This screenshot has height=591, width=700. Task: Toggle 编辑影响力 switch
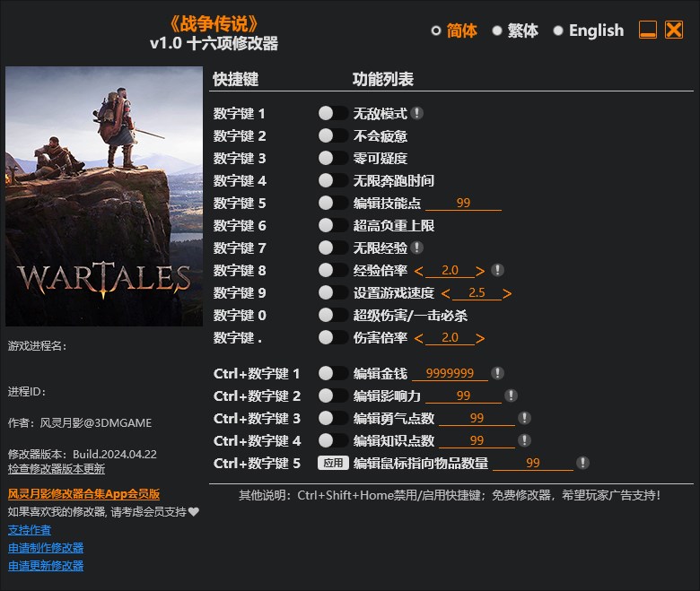333,395
